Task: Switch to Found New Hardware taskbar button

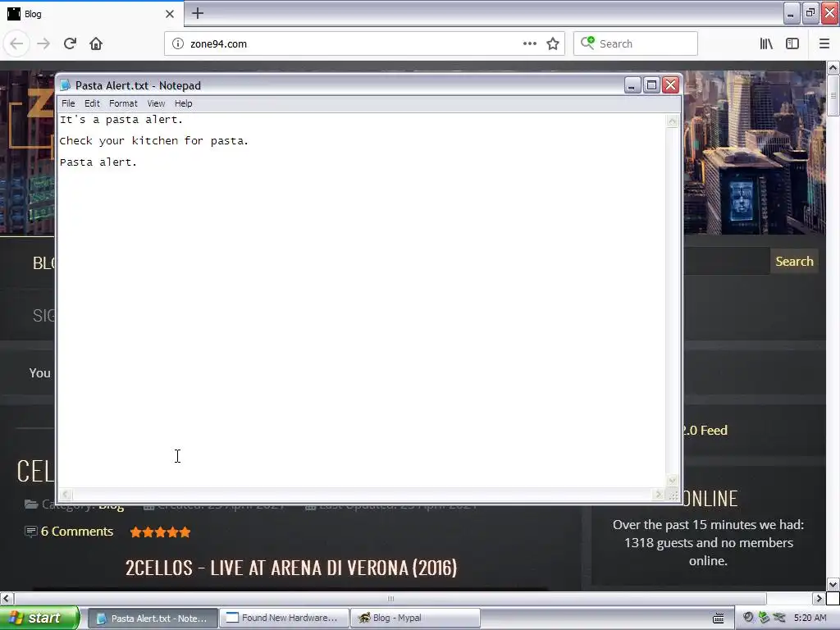Action: point(284,619)
